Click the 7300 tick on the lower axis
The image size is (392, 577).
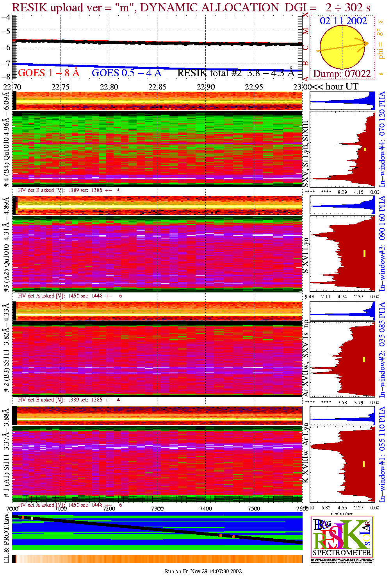click(x=157, y=509)
